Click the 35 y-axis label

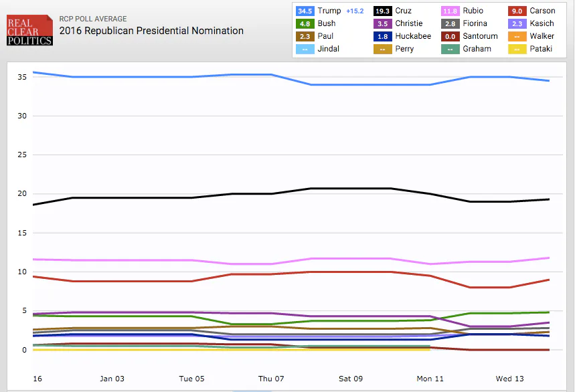22,77
